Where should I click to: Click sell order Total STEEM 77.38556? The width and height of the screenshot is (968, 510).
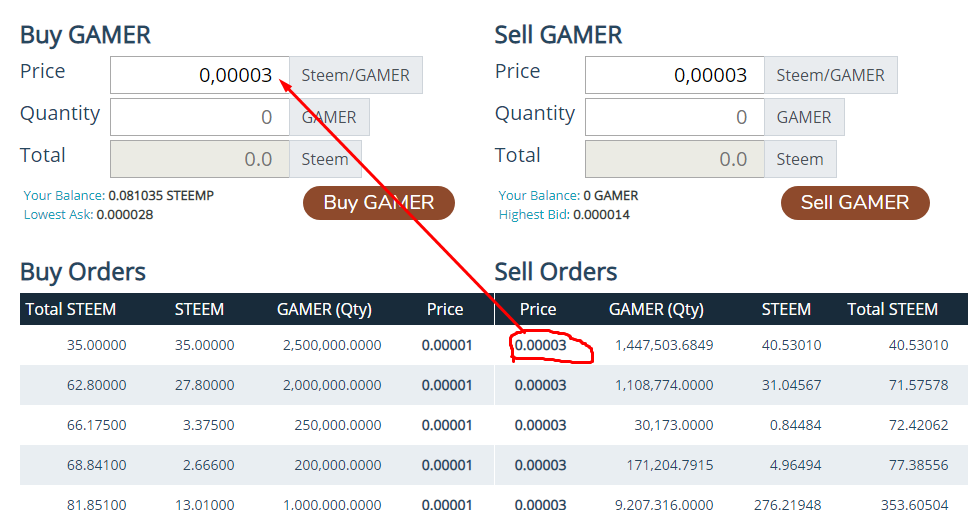[919, 466]
